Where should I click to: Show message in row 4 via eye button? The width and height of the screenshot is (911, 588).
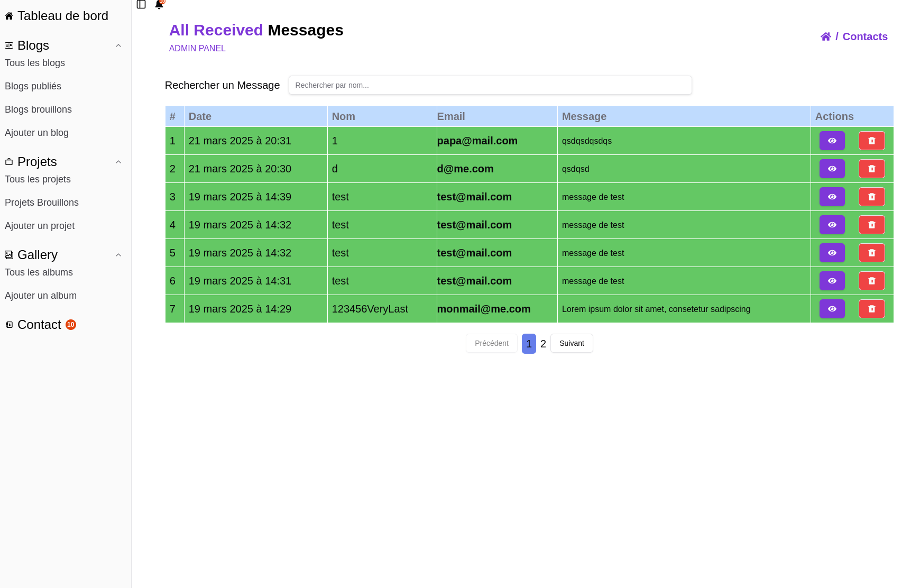coord(832,225)
